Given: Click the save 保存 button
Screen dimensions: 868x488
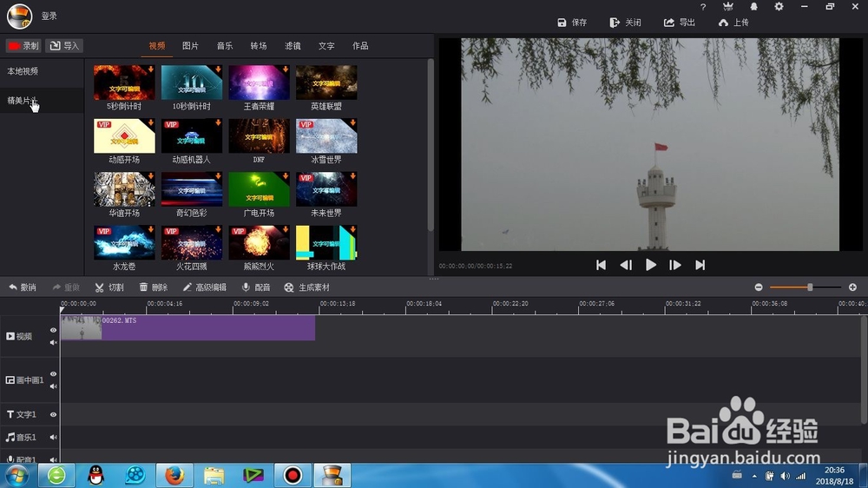Looking at the screenshot, I should [572, 23].
